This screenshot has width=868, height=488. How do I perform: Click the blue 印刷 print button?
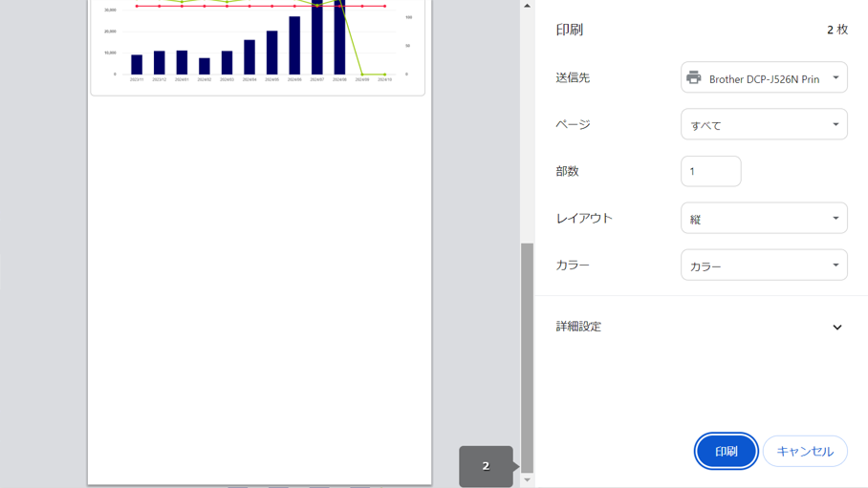coord(726,451)
